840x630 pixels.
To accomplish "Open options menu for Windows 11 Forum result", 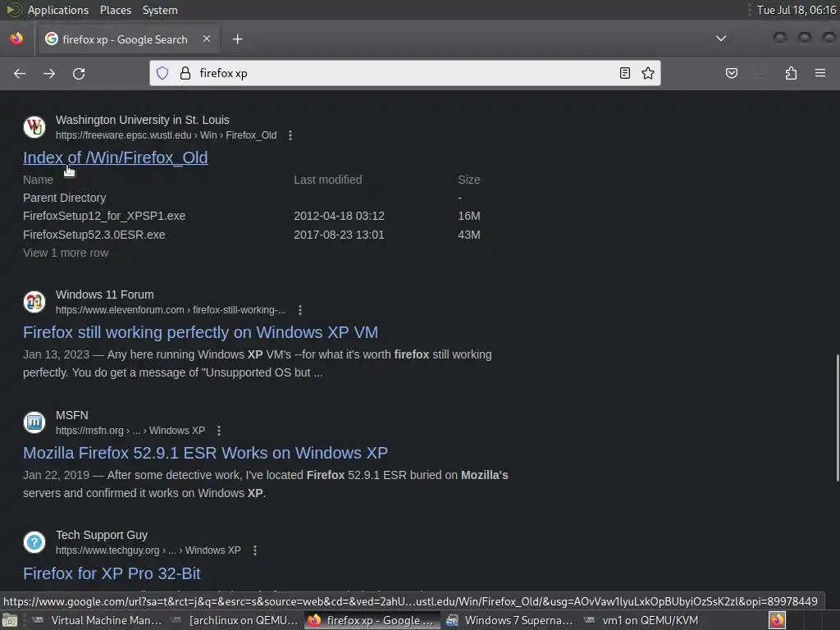I will tap(300, 310).
